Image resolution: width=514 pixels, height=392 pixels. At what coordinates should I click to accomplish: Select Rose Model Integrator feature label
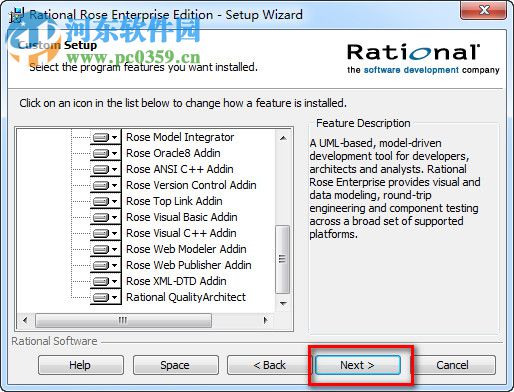tap(180, 137)
